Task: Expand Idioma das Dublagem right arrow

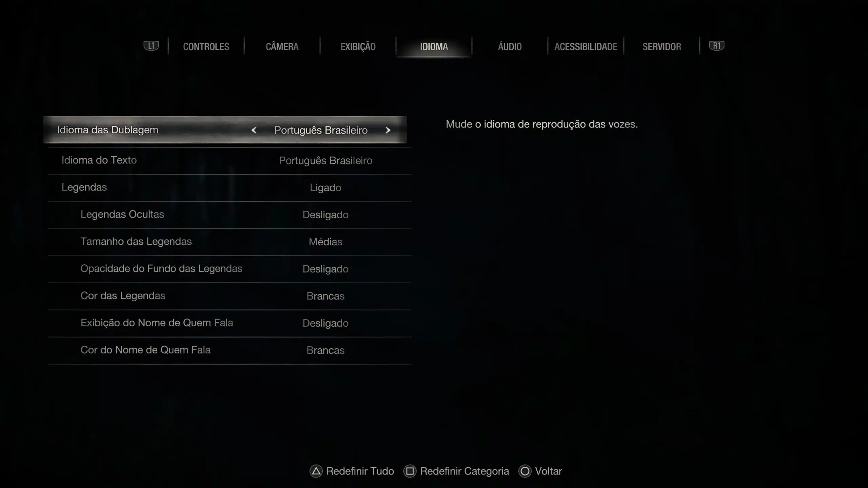Action: click(388, 130)
